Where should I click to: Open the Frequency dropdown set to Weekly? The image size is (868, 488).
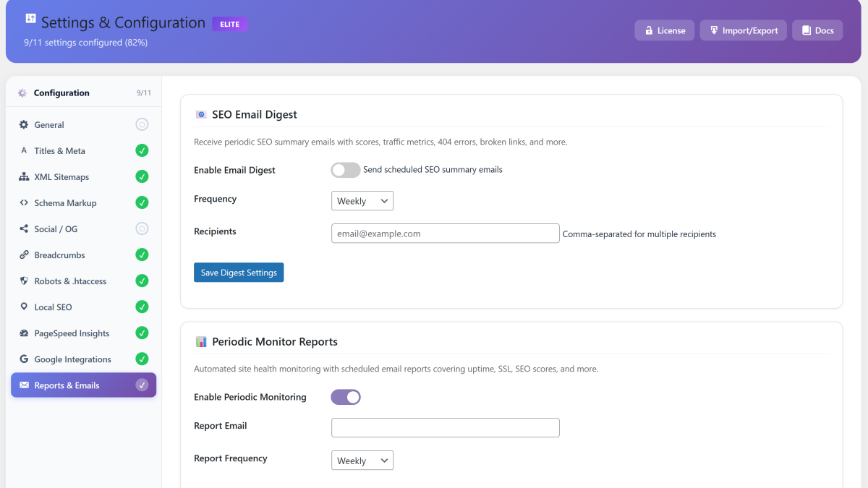362,200
